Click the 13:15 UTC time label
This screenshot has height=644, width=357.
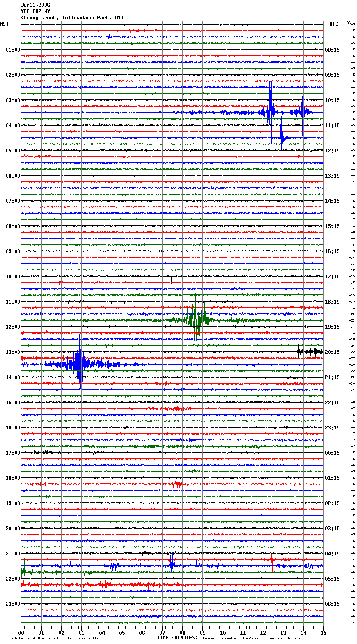332,176
